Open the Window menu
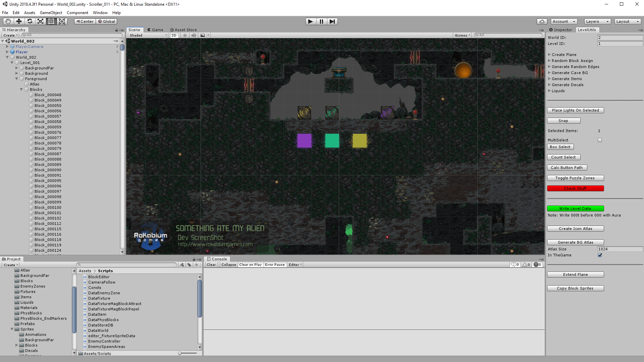 [100, 13]
